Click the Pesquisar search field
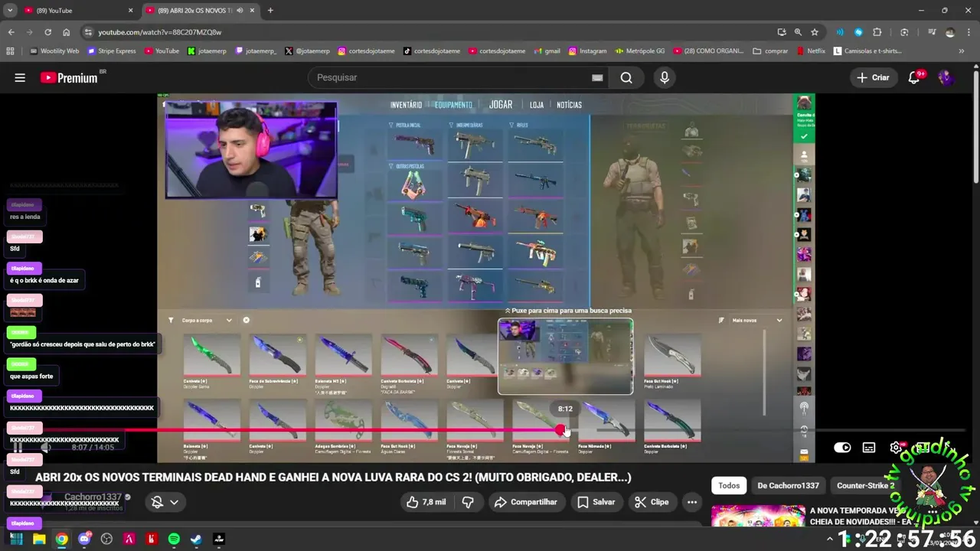Screen dimensions: 980x551 tap(449, 77)
